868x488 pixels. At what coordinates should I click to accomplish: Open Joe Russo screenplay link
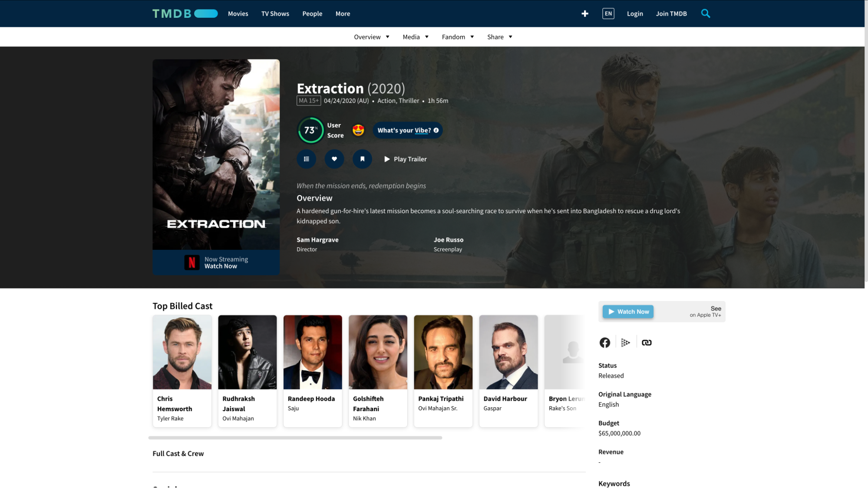[449, 239]
